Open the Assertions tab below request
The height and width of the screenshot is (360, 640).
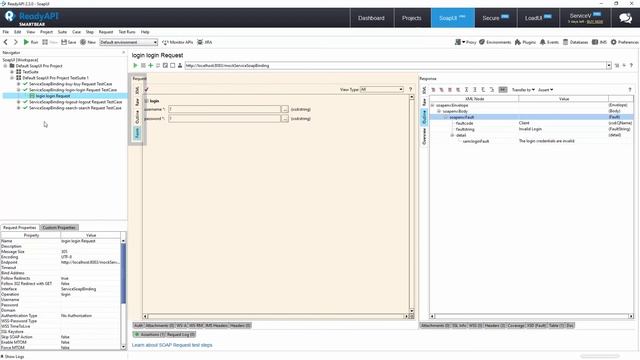(150, 334)
